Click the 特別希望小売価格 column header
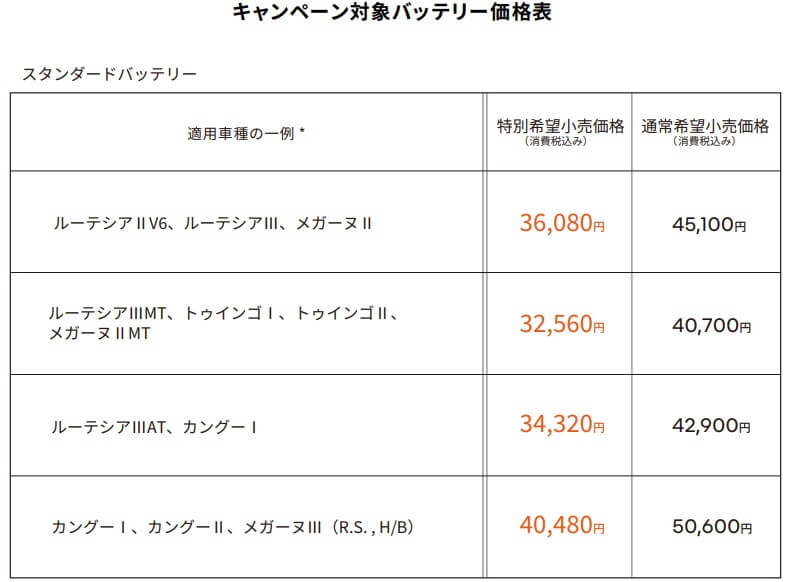The width and height of the screenshot is (787, 582). click(560, 125)
